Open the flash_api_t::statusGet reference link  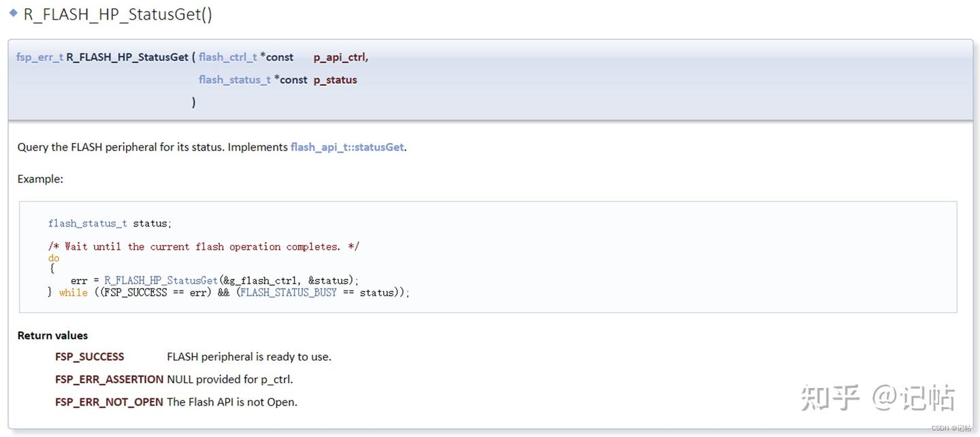pos(348,147)
